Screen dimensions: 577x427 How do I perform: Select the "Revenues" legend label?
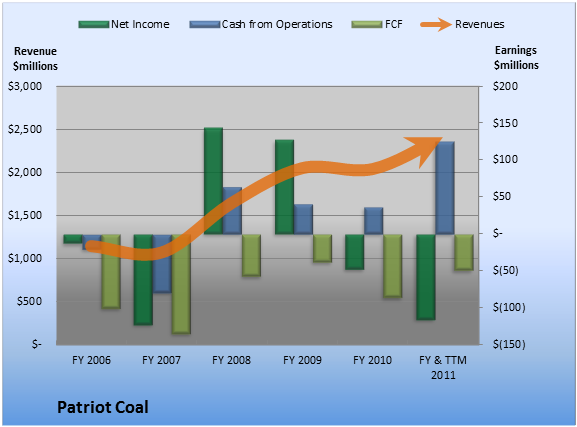(x=479, y=24)
